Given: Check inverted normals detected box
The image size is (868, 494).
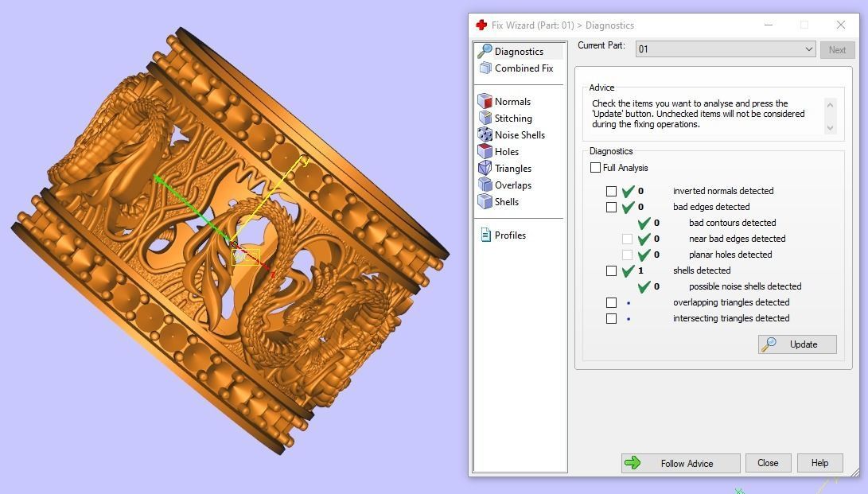Looking at the screenshot, I should pos(611,192).
